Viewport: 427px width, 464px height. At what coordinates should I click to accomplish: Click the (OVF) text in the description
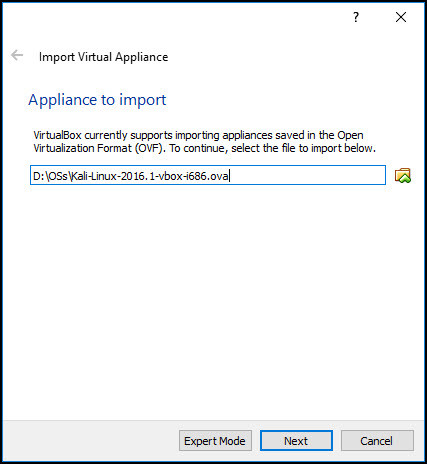[x=150, y=148]
